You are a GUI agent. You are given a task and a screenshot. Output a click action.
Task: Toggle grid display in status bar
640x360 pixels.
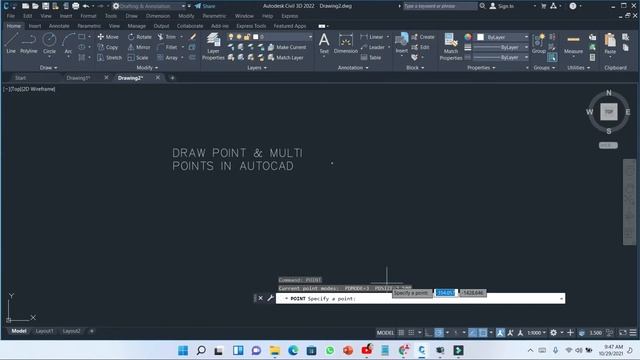tap(401, 333)
